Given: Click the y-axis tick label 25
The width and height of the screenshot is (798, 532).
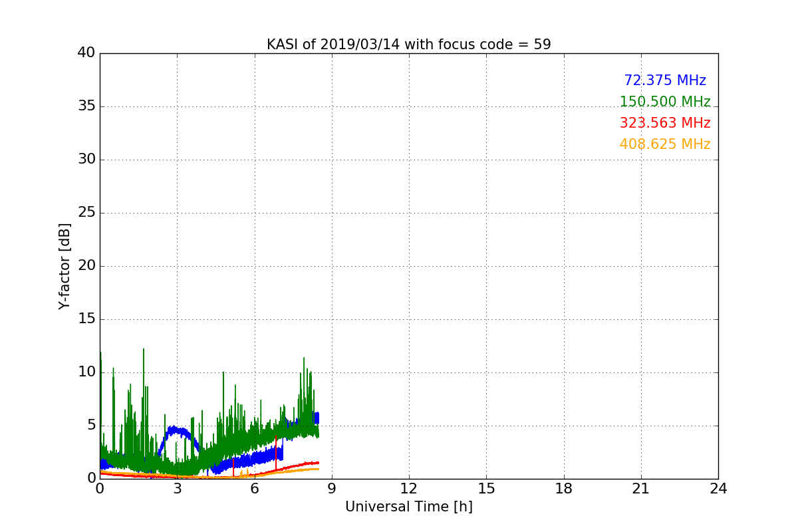Looking at the screenshot, I should 86,213.
